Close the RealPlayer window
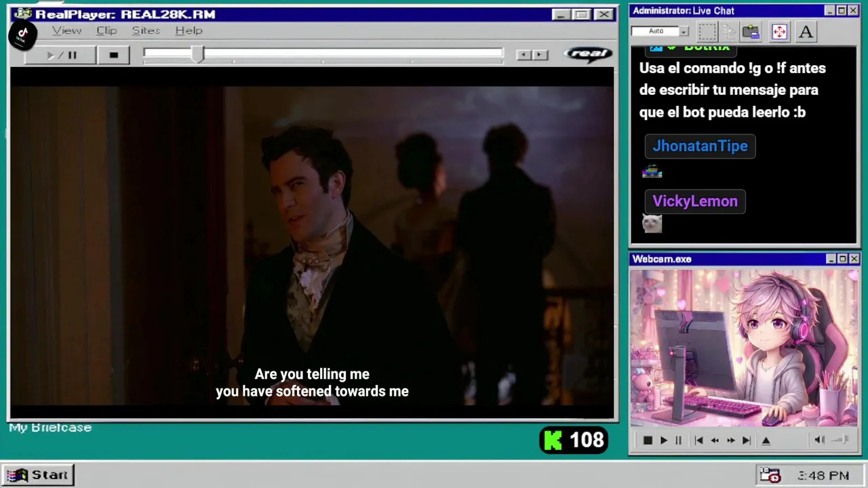Viewport: 868px width, 488px height. [604, 14]
